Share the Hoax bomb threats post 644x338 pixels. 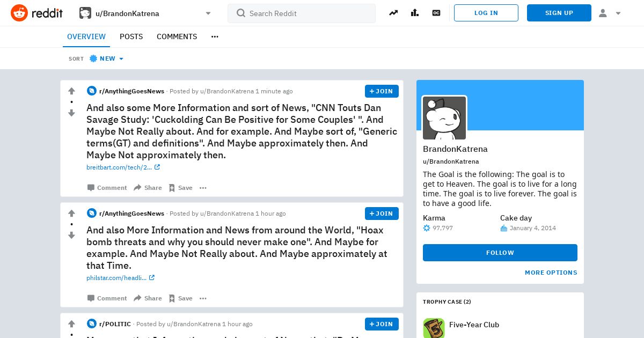click(148, 298)
